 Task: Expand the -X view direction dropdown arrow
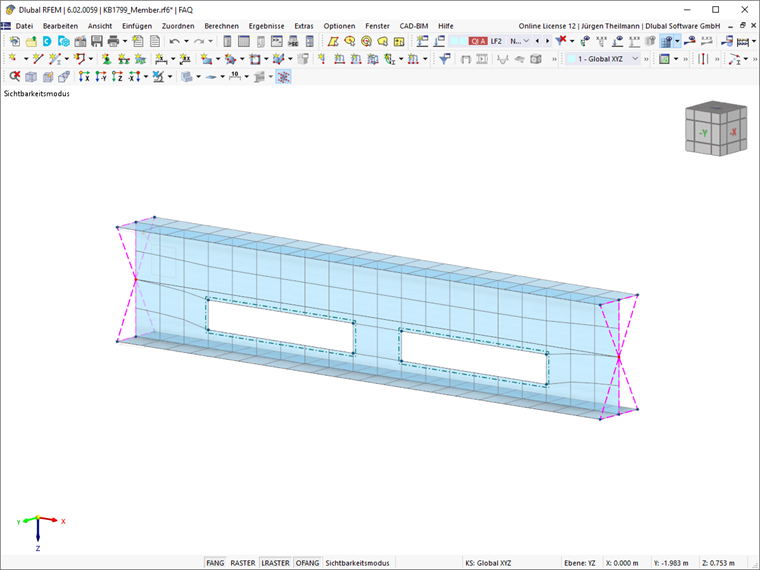(x=146, y=77)
